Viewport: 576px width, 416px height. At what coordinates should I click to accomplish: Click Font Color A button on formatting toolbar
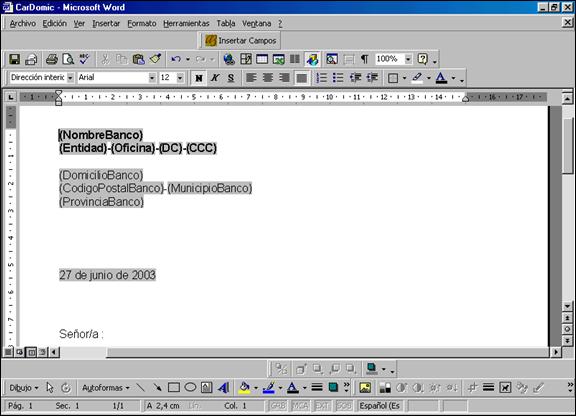coord(441,78)
